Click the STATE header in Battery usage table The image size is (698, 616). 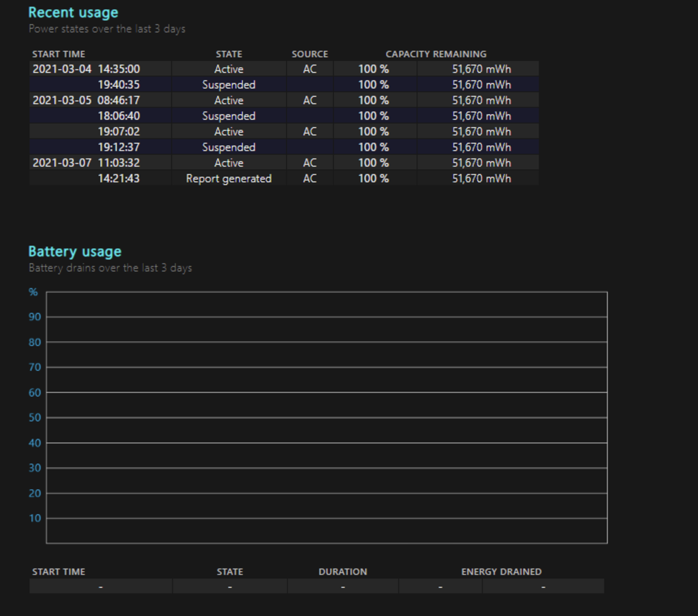(230, 572)
